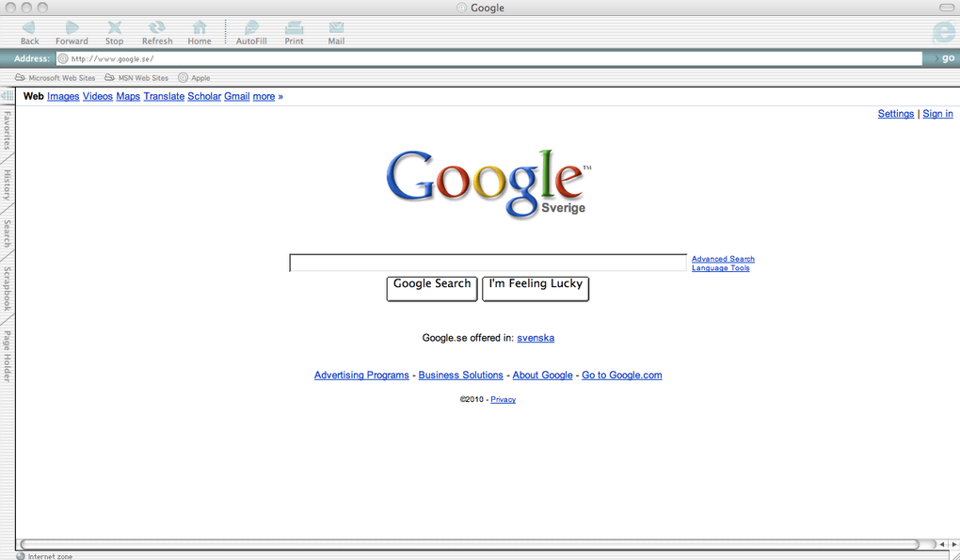The width and height of the screenshot is (960, 560).
Task: Click the scroll left arrow
Action: 941,544
